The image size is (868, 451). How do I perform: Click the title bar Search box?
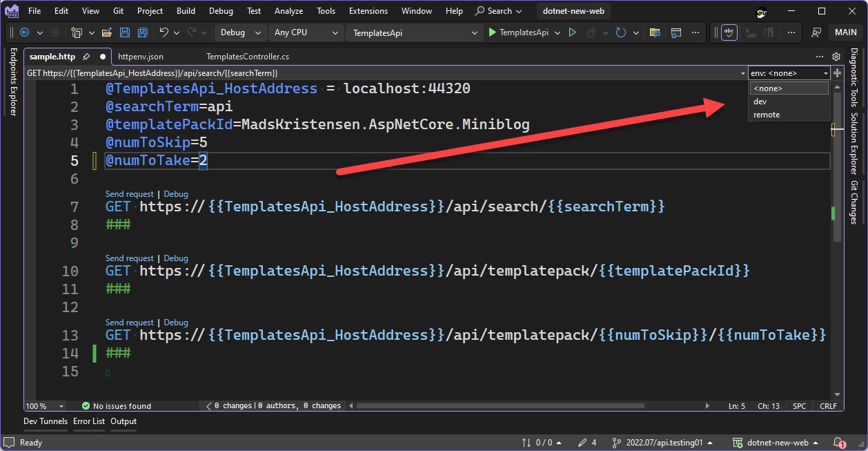pos(498,11)
